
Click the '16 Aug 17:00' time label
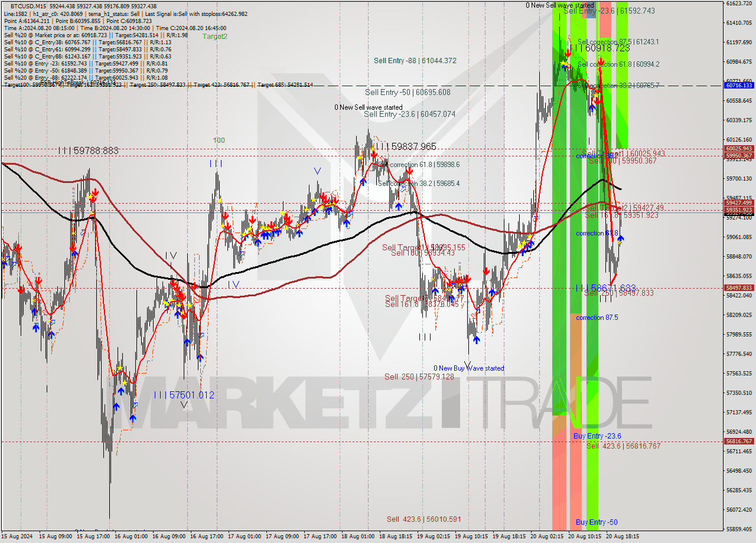(207, 537)
